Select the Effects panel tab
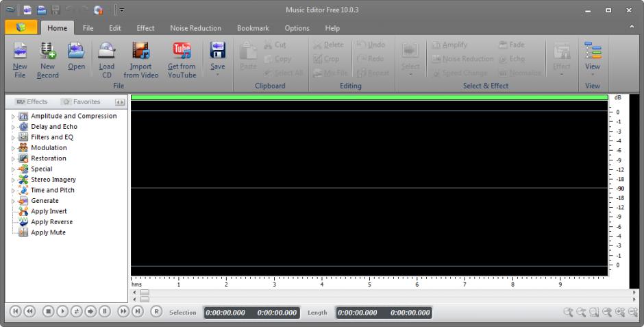The image size is (644, 327). click(x=32, y=101)
